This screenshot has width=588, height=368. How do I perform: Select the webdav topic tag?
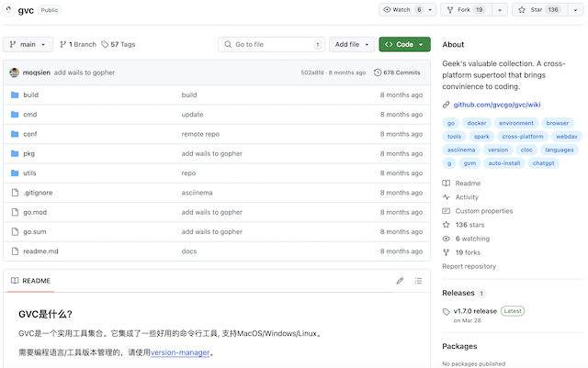coord(567,137)
